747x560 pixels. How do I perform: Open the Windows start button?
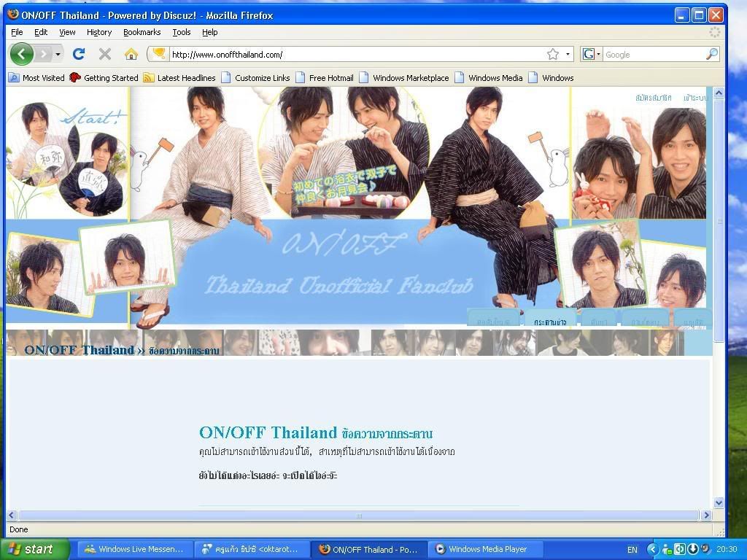pos(35,549)
